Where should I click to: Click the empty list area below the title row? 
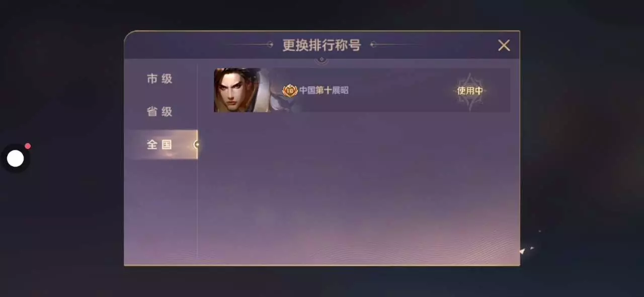point(358,189)
